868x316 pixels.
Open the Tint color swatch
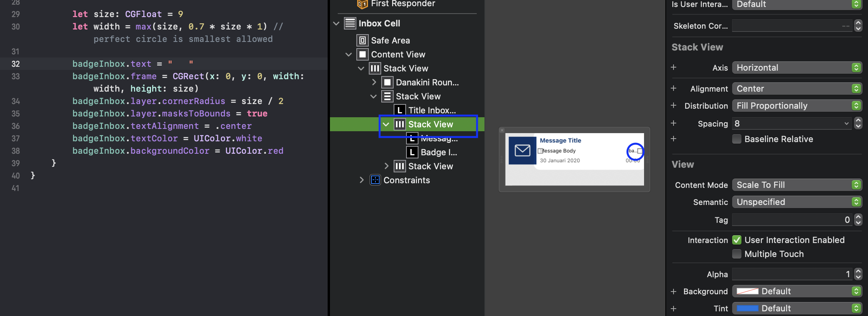(747, 308)
